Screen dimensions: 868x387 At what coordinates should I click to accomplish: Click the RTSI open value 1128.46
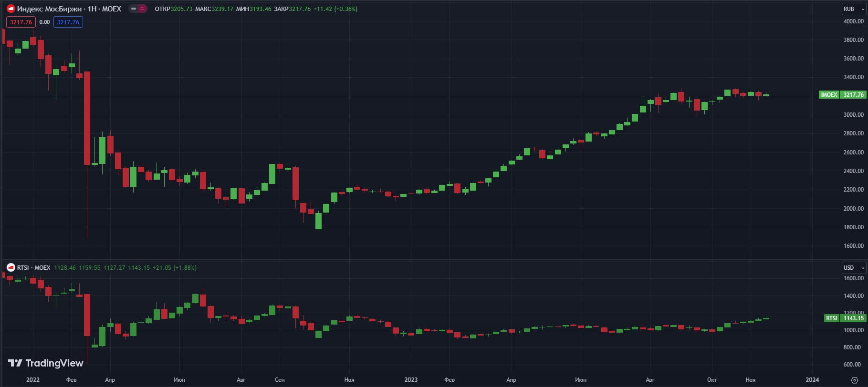click(65, 267)
